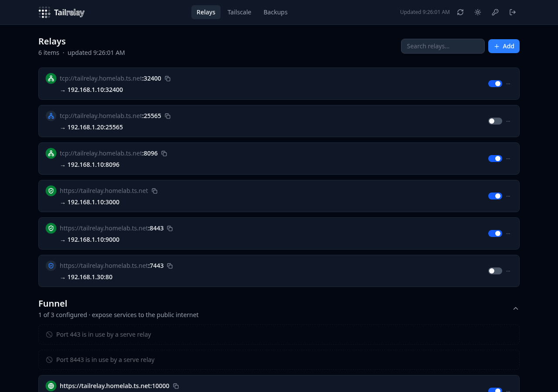The width and height of the screenshot is (558, 392).
Task: Refresh the relay list with the reload icon
Action: pos(460,12)
